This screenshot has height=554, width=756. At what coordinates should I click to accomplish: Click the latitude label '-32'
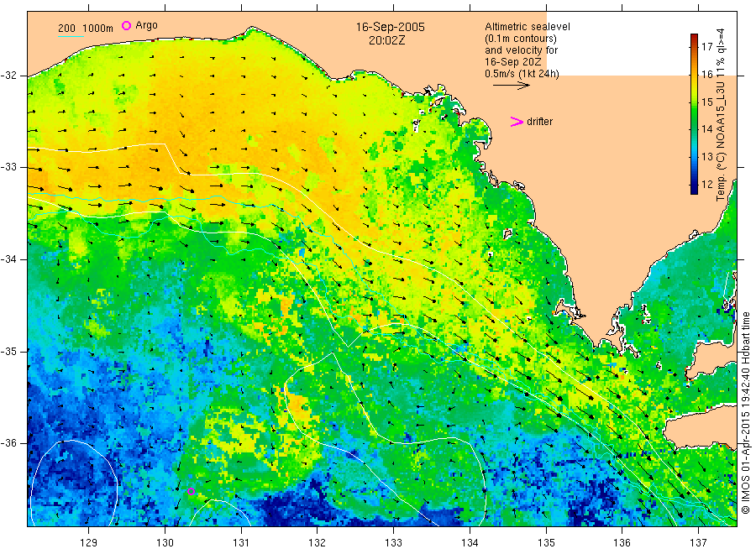9,76
